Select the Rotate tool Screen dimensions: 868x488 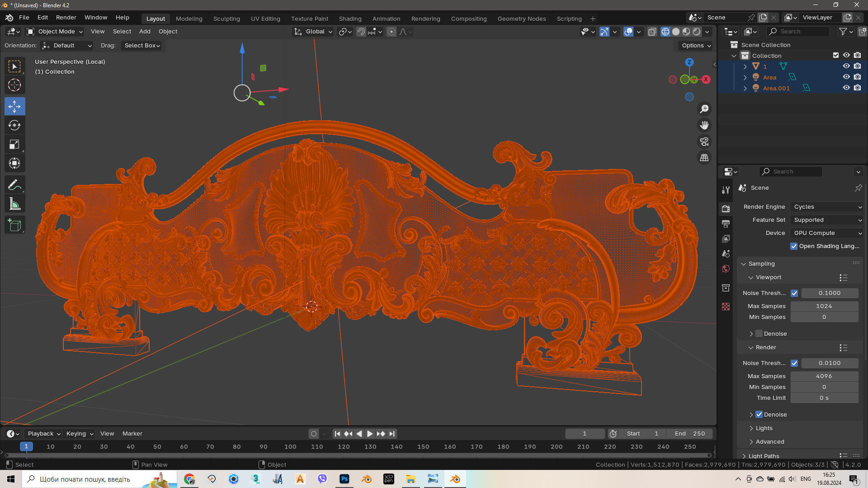[14, 125]
